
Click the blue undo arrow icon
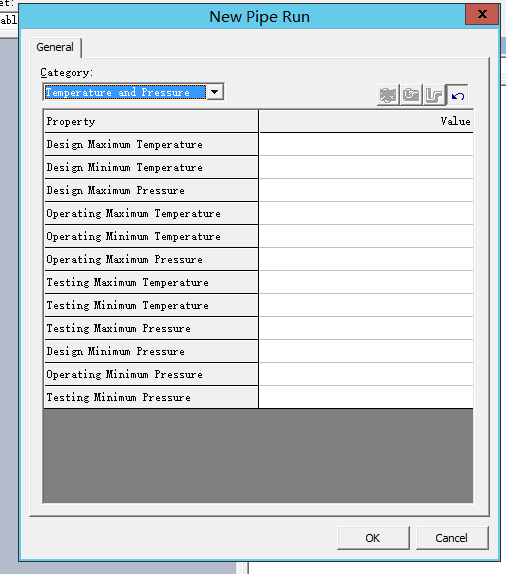pyautogui.click(x=457, y=95)
